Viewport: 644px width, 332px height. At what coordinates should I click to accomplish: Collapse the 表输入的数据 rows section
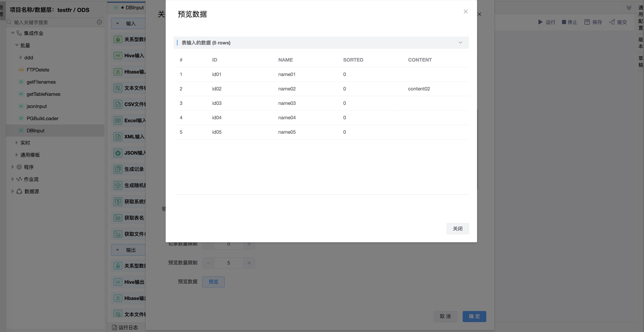click(x=460, y=42)
